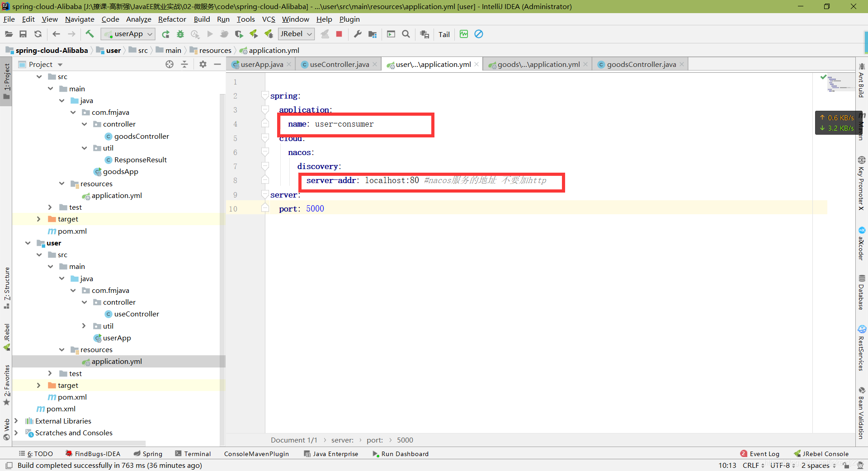868x471 pixels.
Task: Change CRLF line separator in status bar
Action: 753,465
